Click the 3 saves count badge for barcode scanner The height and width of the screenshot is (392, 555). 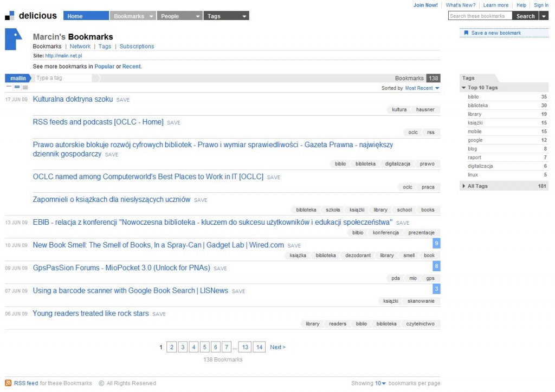tap(436, 289)
